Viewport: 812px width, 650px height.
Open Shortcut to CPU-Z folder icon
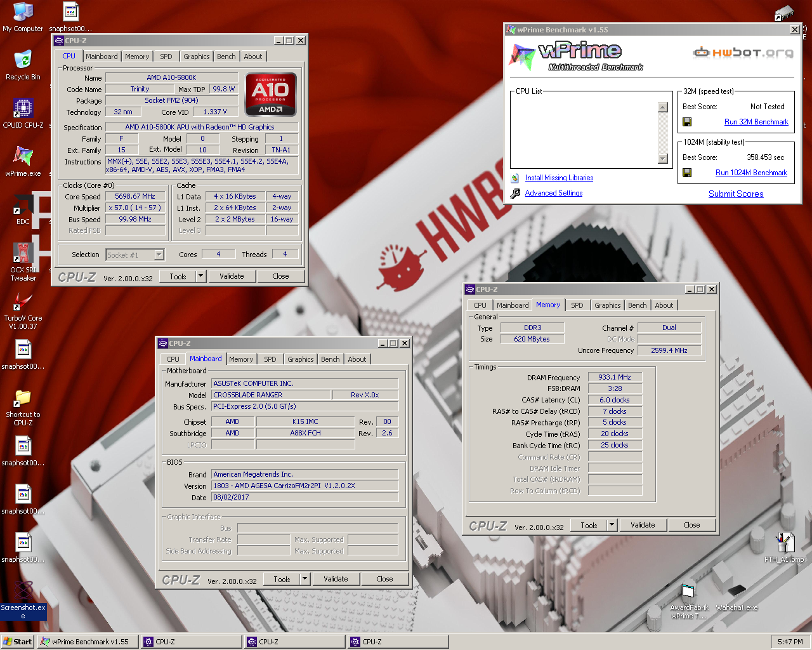(23, 407)
